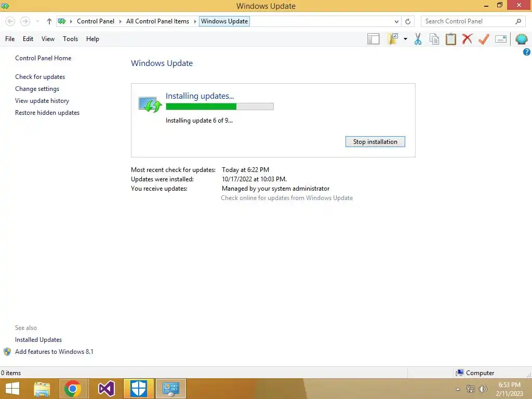The image size is (532, 399).
Task: Open the Edit menu
Action: point(28,39)
